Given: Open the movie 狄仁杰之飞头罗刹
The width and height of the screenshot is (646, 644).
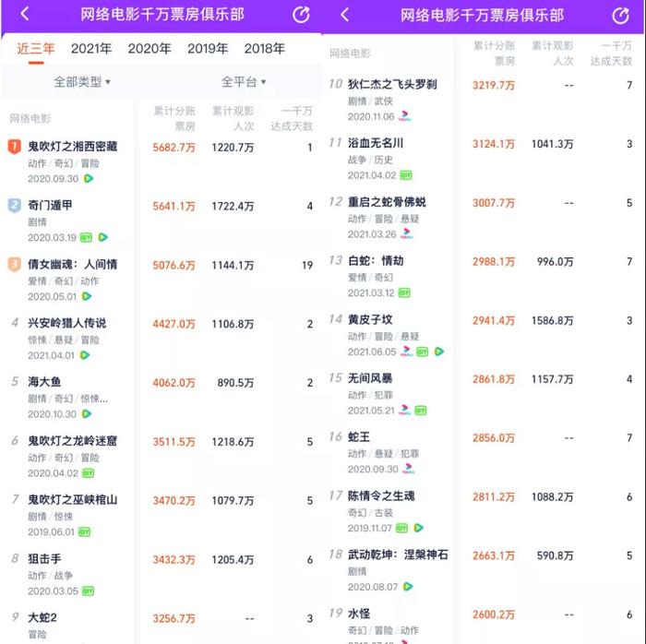Looking at the screenshot, I should (x=392, y=84).
